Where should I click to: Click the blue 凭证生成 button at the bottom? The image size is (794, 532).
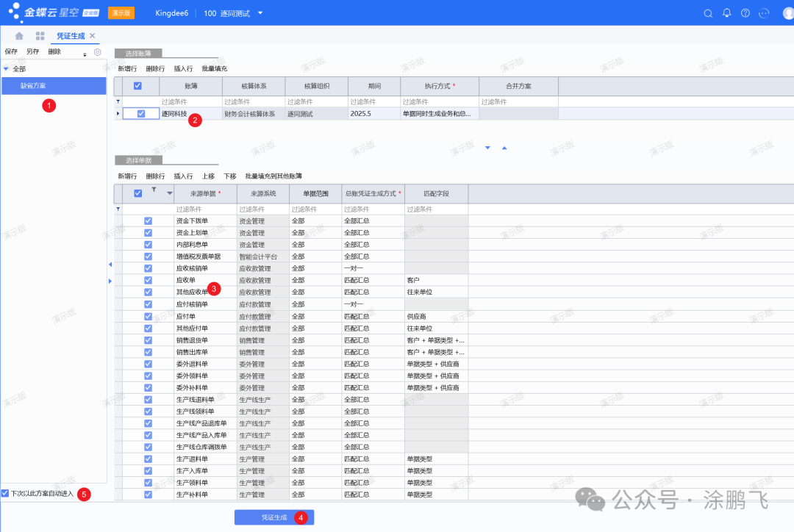[274, 517]
